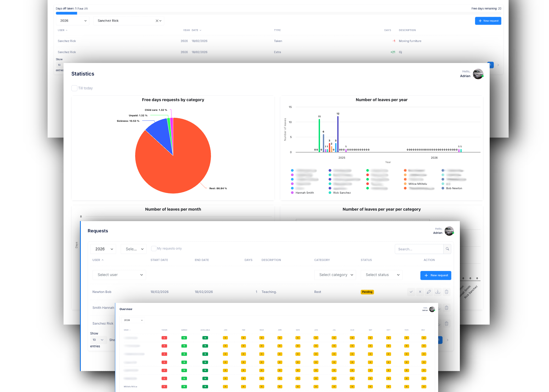Delete Newton Bob's request with trash icon
Viewport: 549px width, 392px height.
[x=447, y=292]
